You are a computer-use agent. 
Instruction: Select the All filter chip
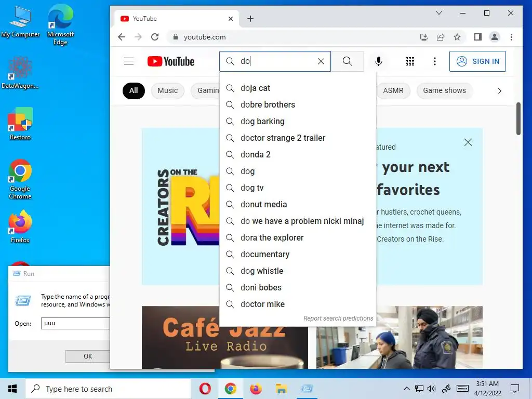coord(134,90)
